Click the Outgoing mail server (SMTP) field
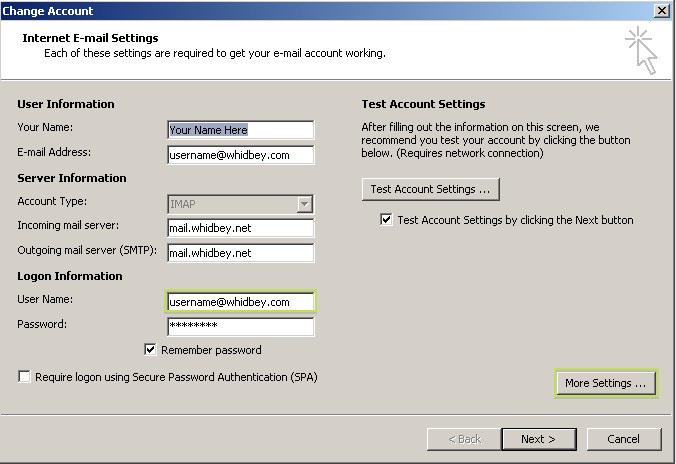Image resolution: width=676 pixels, height=464 pixels. (241, 253)
